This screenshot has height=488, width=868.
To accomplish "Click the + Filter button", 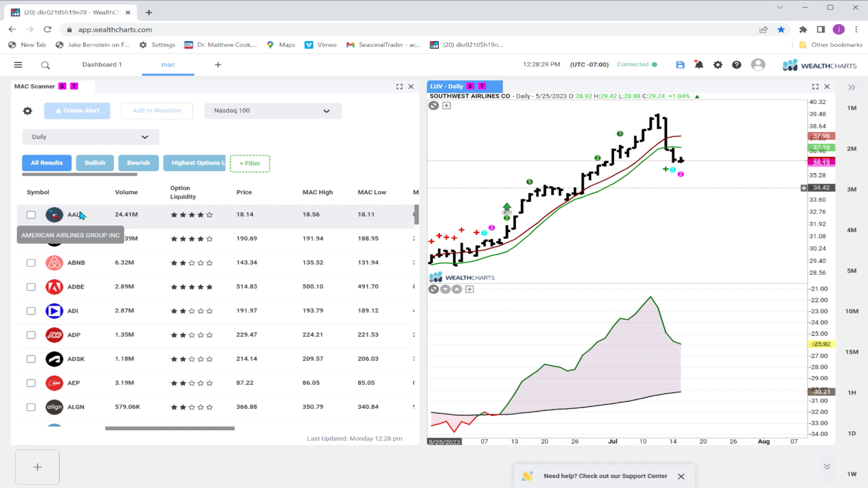I will (250, 163).
